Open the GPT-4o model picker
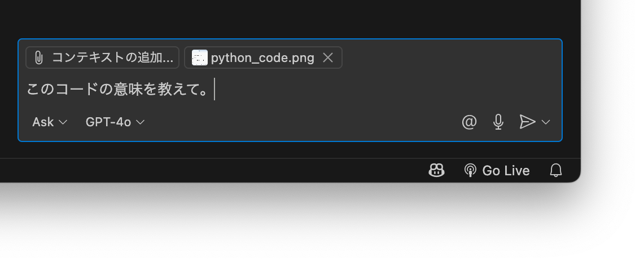The height and width of the screenshot is (266, 644). 115,122
